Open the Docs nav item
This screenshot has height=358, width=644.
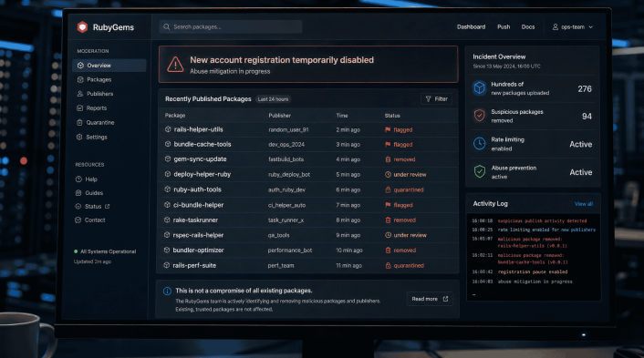click(x=528, y=26)
